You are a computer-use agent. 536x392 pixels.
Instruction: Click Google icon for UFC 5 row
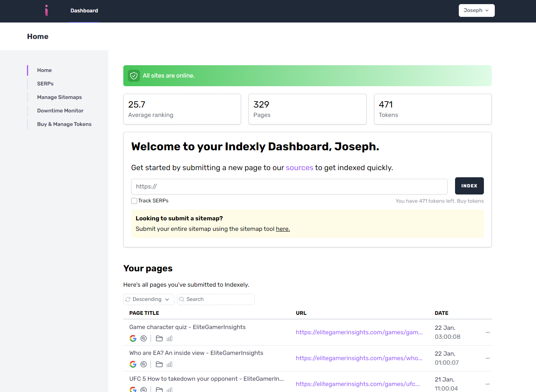pos(133,389)
